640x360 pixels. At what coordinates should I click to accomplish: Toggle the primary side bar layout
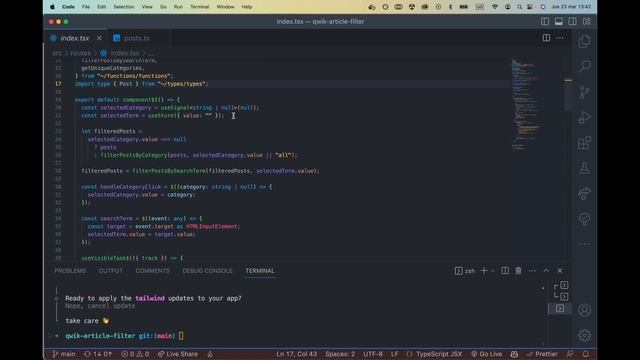coord(545,21)
